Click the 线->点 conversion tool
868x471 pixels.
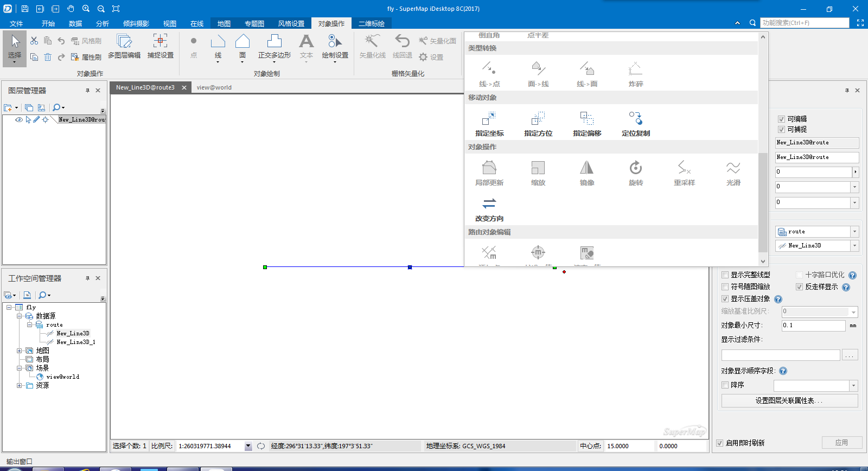(x=489, y=74)
